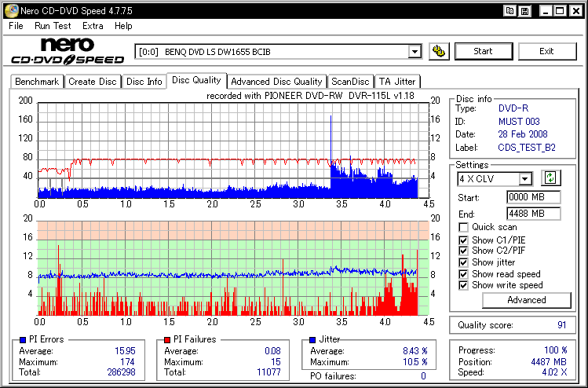Click PI Failures total value 11077
Viewport: 588px width, 388px height.
pyautogui.click(x=268, y=372)
